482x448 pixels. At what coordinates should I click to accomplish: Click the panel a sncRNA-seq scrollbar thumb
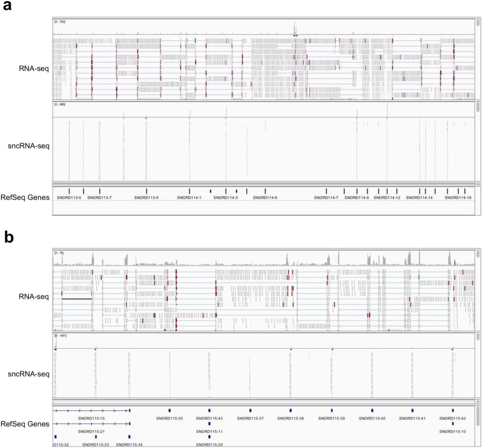coord(478,107)
